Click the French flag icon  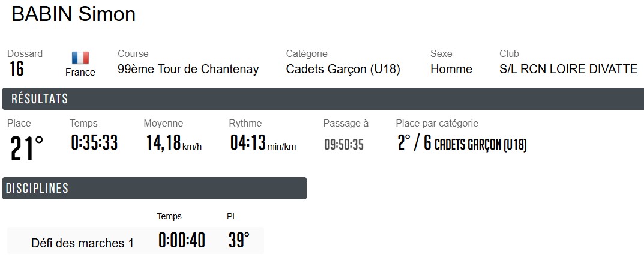80,58
